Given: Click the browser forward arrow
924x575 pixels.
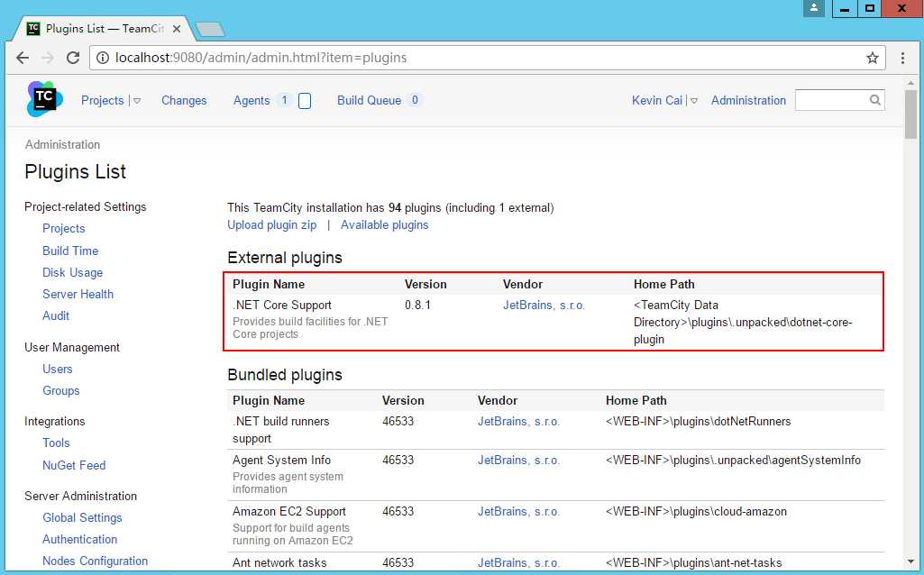Looking at the screenshot, I should coord(48,58).
